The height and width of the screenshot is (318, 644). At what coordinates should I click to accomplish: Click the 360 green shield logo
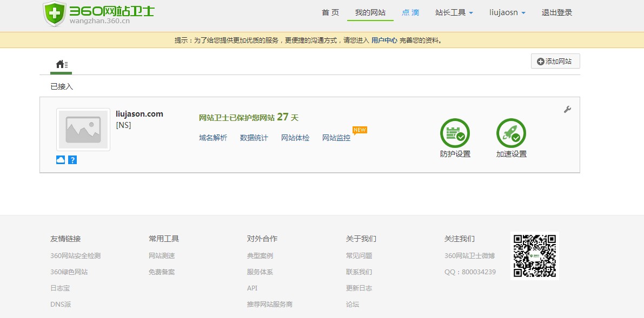tap(55, 14)
